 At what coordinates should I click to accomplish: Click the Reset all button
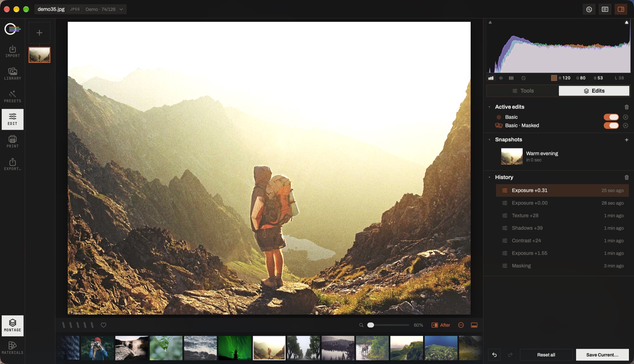[546, 355]
